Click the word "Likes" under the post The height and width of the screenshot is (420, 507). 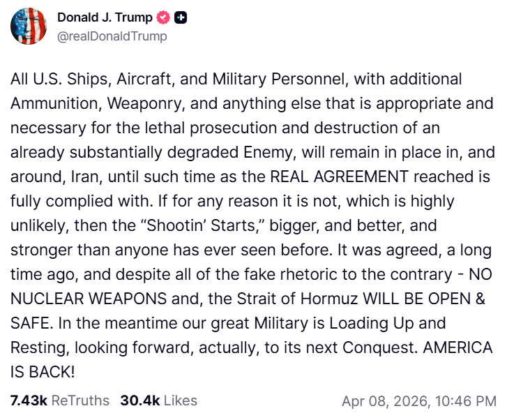click(x=180, y=400)
